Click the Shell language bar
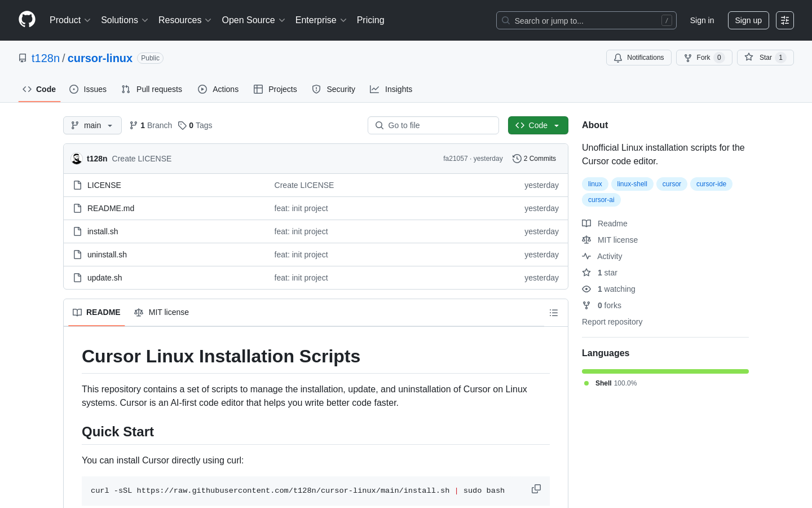This screenshot has height=508, width=812. (x=665, y=371)
